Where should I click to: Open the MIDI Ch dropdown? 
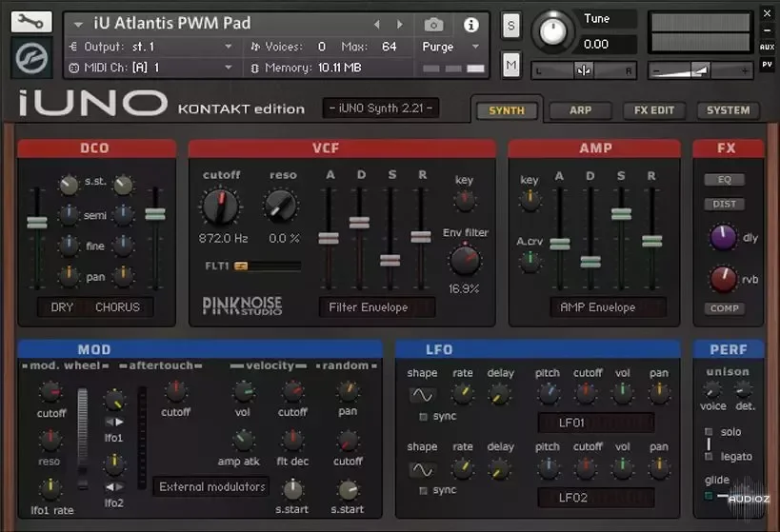click(150, 68)
